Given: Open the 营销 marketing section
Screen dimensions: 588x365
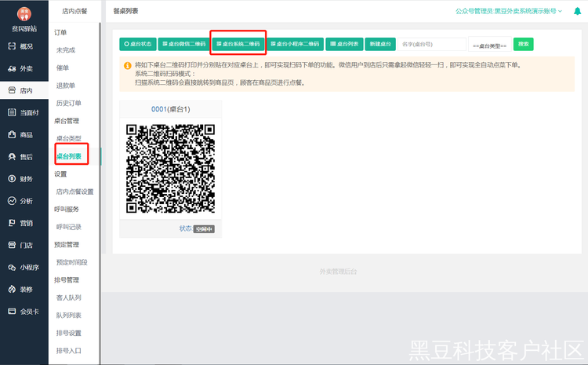Looking at the screenshot, I should (21, 223).
